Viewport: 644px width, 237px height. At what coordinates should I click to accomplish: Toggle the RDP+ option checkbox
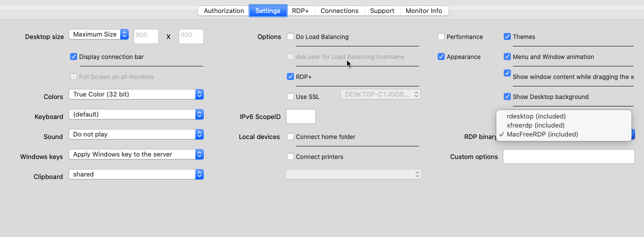pos(290,76)
